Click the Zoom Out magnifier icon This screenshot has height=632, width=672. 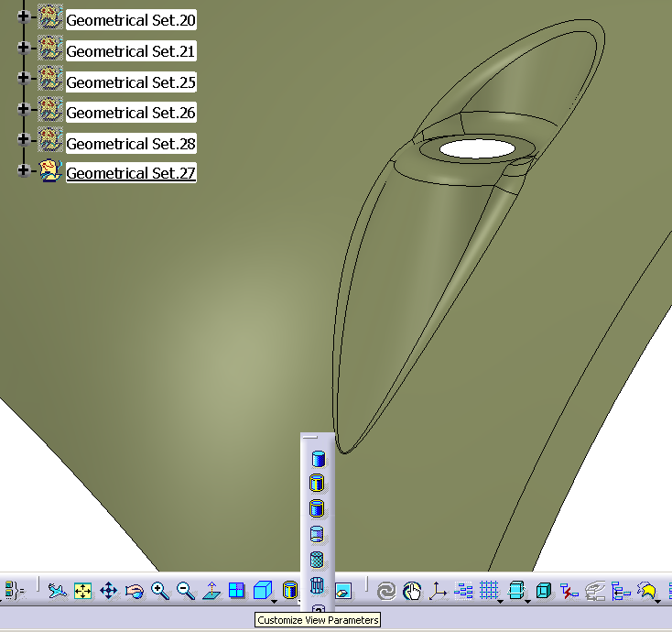(x=186, y=591)
